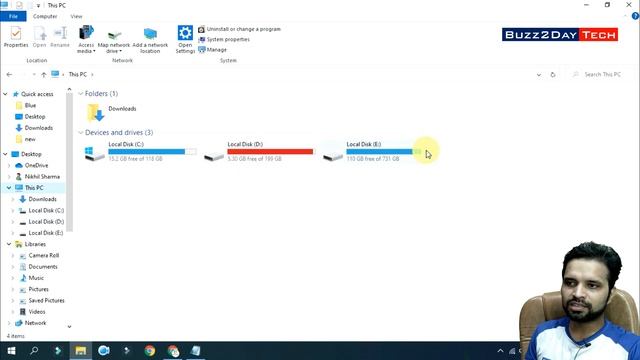
Task: Select Network in the sidebar
Action: coord(36,323)
